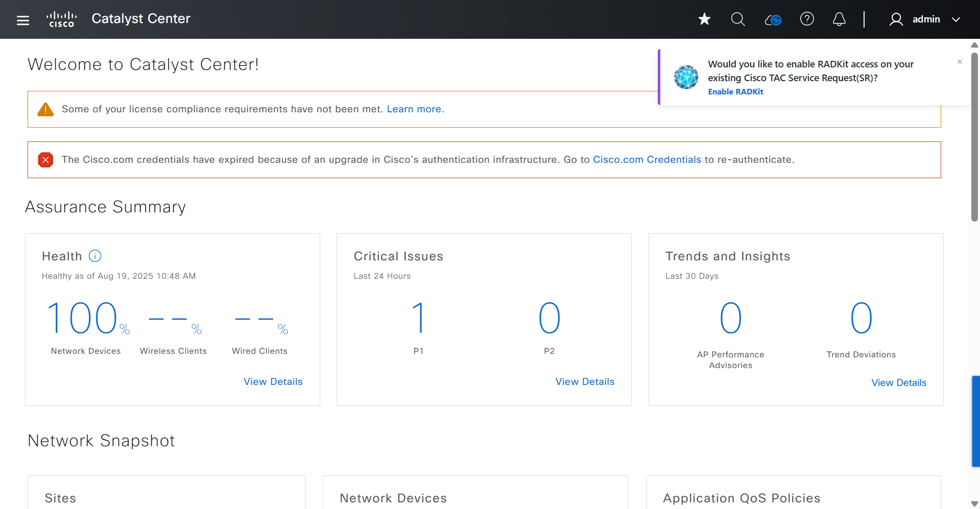The image size is (980, 509).
Task: Click the Catalyst Center title
Action: coord(141,19)
